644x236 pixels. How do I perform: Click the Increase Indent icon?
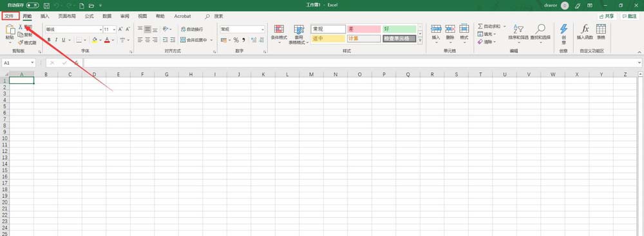(x=173, y=40)
